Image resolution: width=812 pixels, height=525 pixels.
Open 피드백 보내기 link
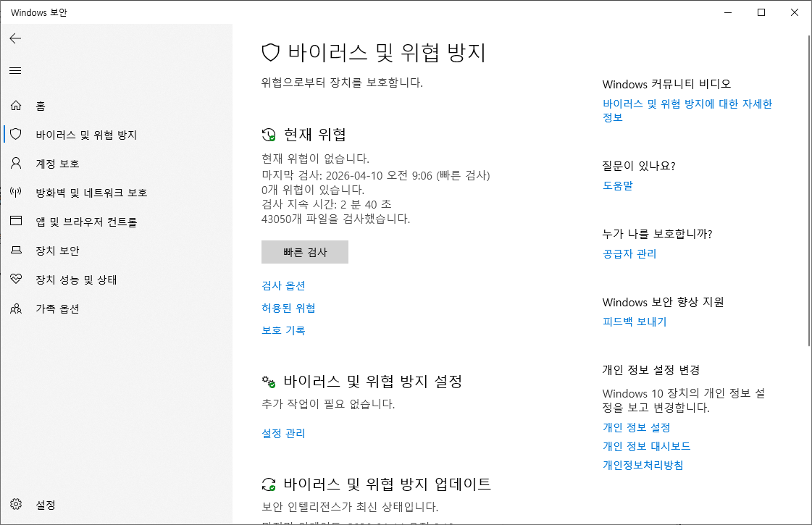coord(635,322)
